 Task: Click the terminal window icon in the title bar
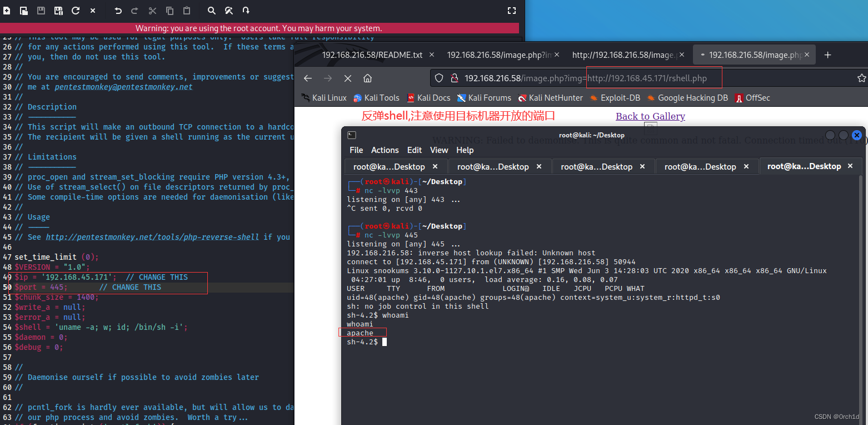pyautogui.click(x=351, y=135)
